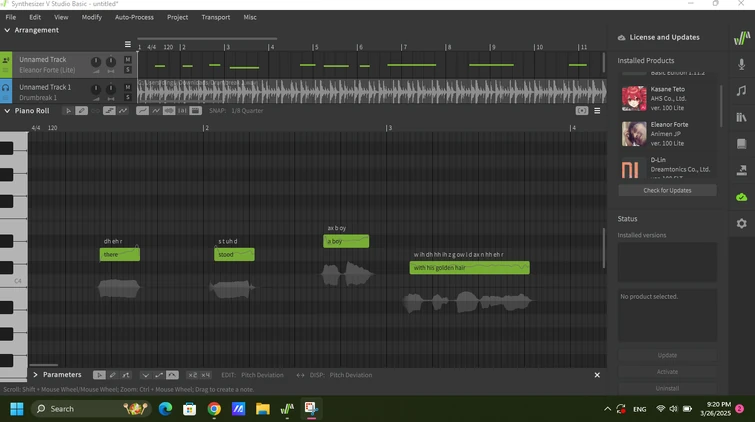Toggle the link notes icon in Piano Roll toolbar

95,111
